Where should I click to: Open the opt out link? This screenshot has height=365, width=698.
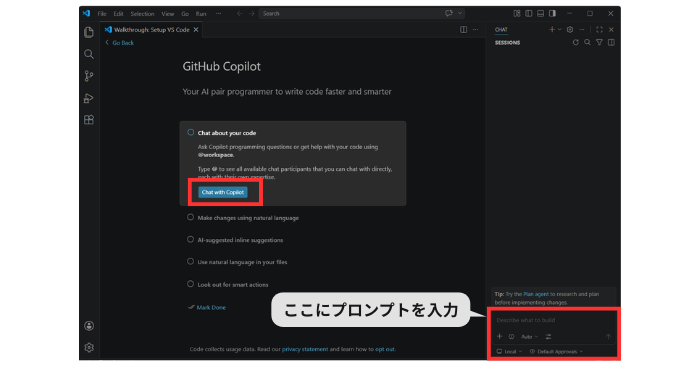point(385,349)
